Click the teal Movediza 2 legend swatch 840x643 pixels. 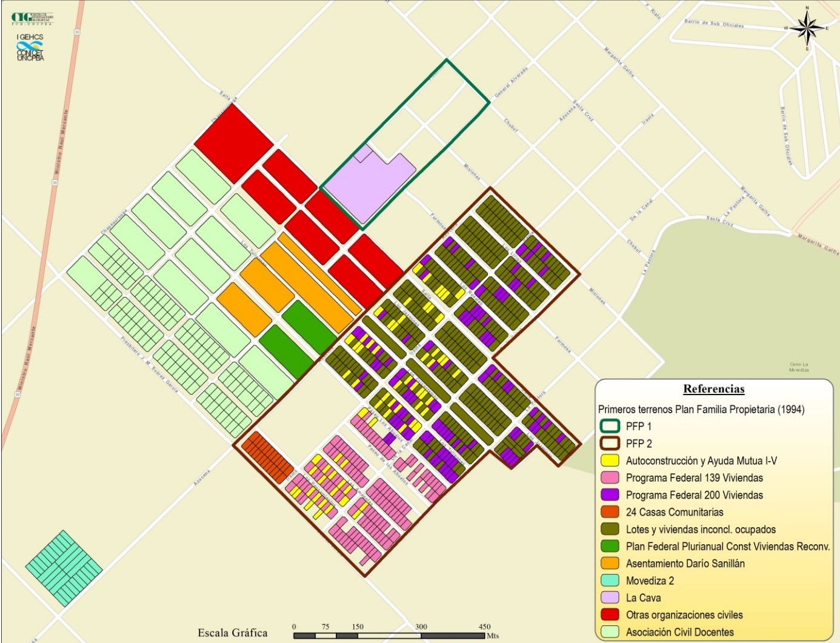pyautogui.click(x=610, y=581)
